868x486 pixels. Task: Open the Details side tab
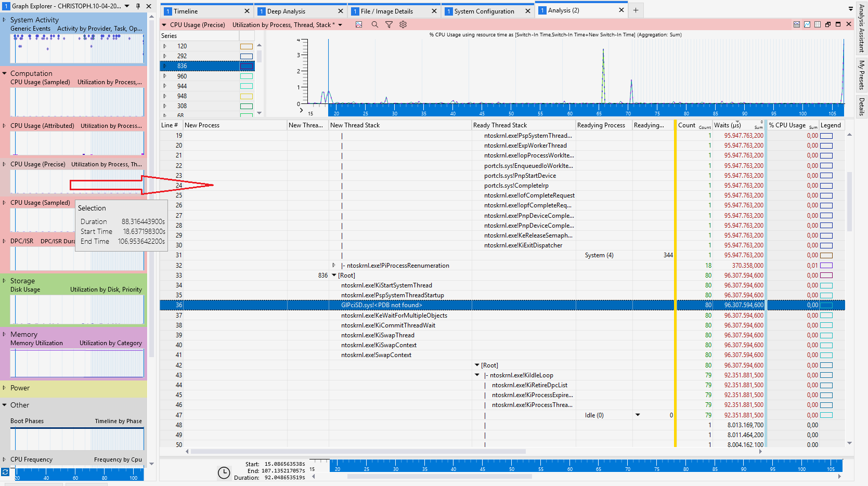tap(861, 106)
